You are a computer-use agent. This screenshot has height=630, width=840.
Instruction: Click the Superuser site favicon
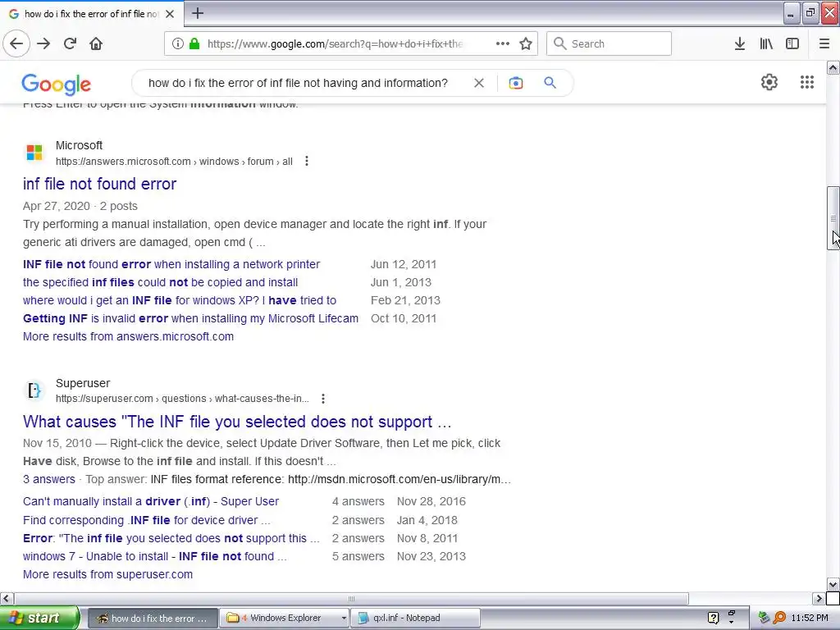point(34,390)
